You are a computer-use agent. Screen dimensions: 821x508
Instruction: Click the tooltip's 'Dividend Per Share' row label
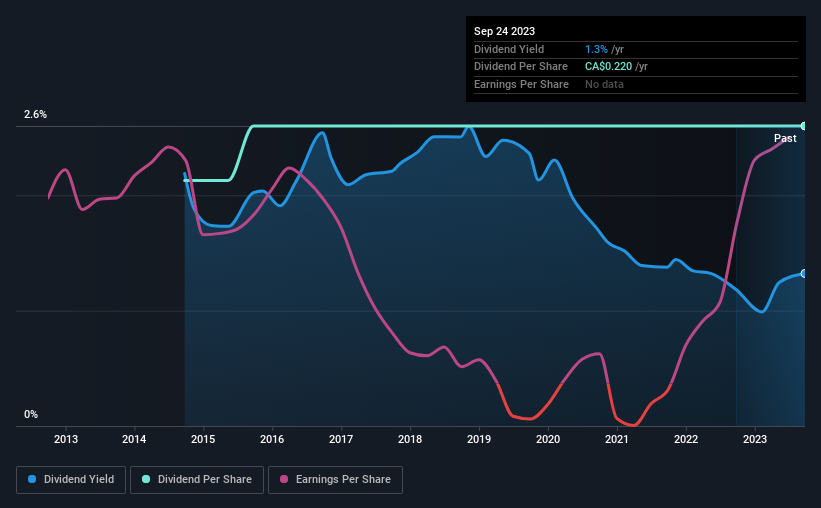(521, 67)
